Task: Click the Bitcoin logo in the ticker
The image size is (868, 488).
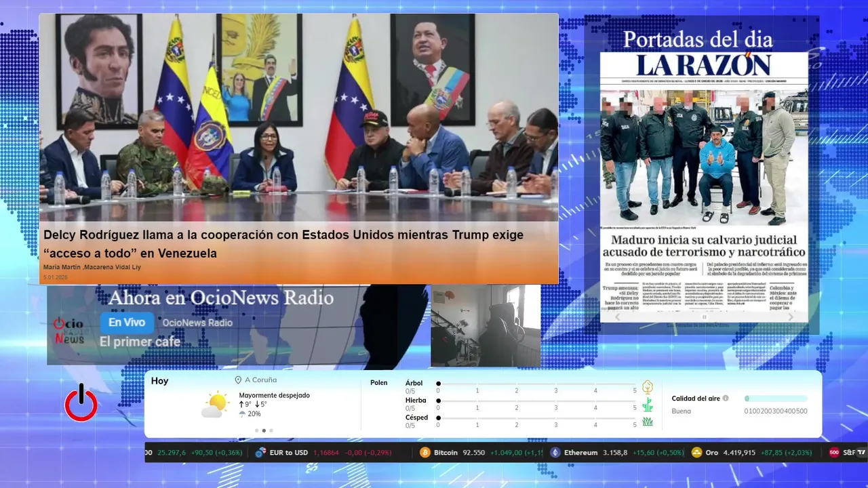Action: [x=425, y=453]
